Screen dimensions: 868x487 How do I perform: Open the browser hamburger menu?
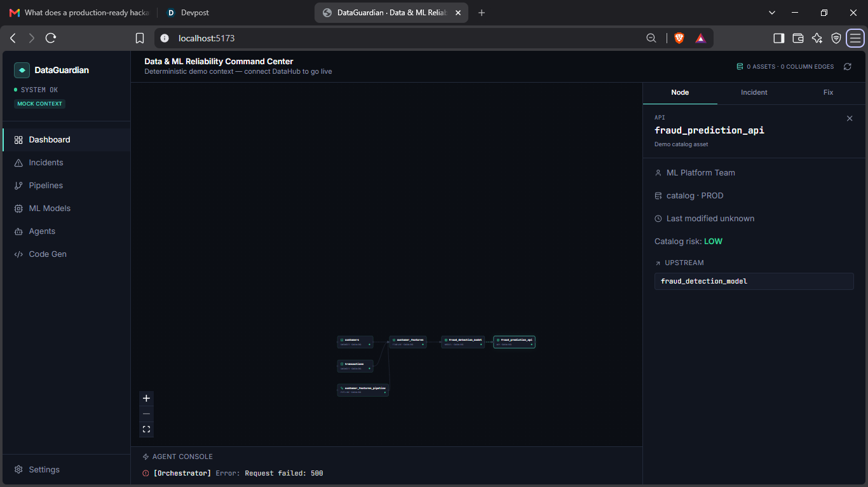855,38
